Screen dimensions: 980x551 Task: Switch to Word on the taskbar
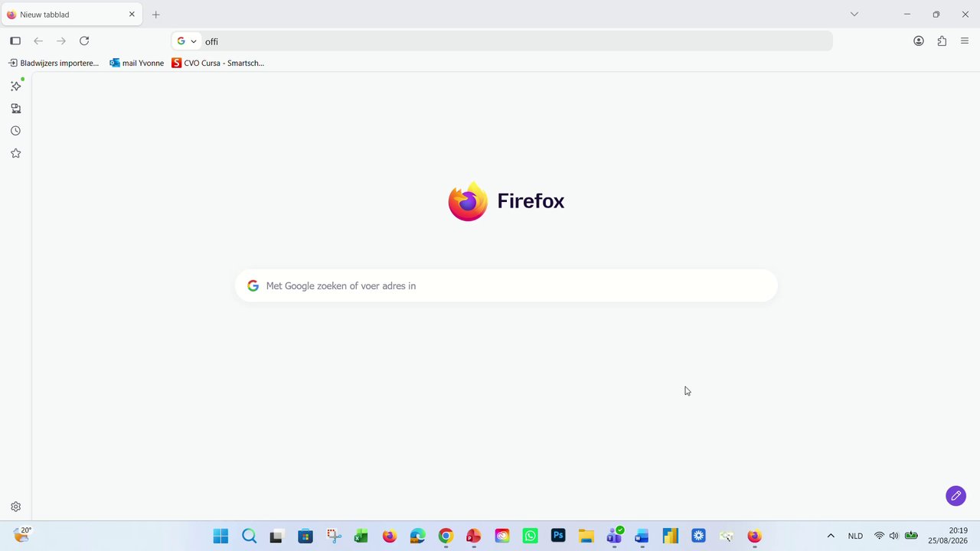[x=642, y=536]
